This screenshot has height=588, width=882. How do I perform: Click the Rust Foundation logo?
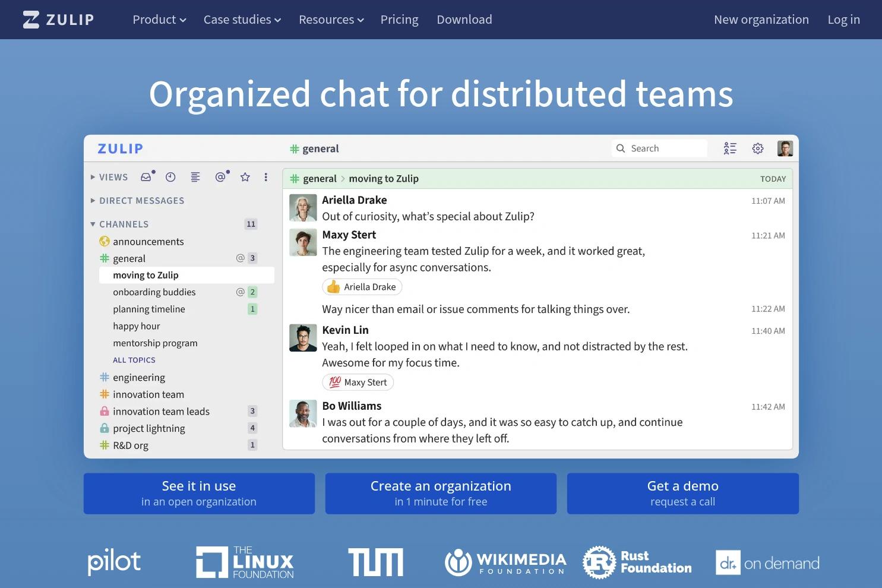point(637,562)
